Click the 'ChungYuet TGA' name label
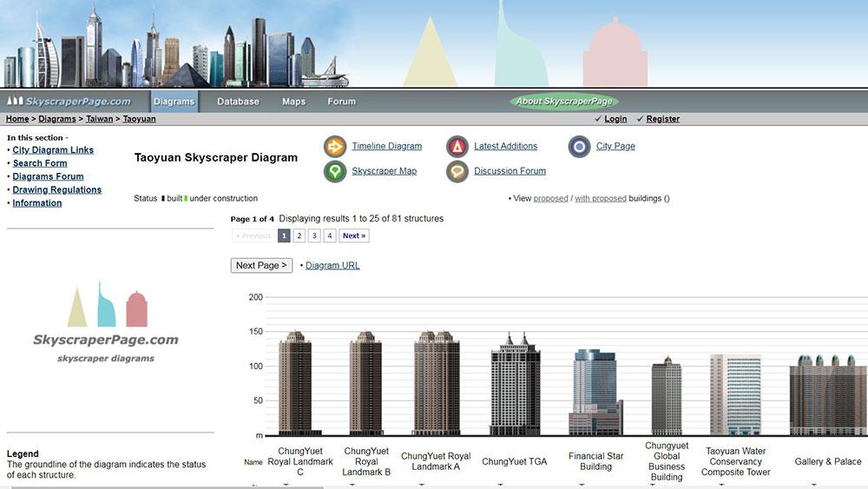The width and height of the screenshot is (868, 489). (514, 461)
